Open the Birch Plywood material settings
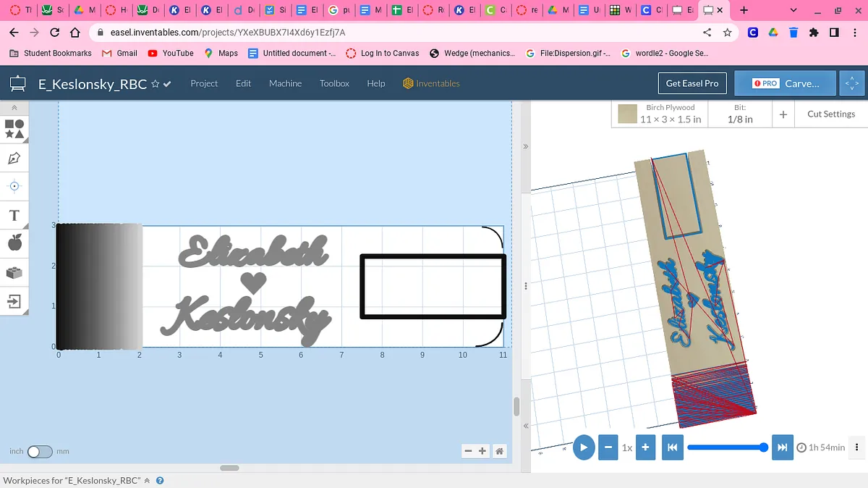Image resolution: width=868 pixels, height=488 pixels. pyautogui.click(x=660, y=114)
